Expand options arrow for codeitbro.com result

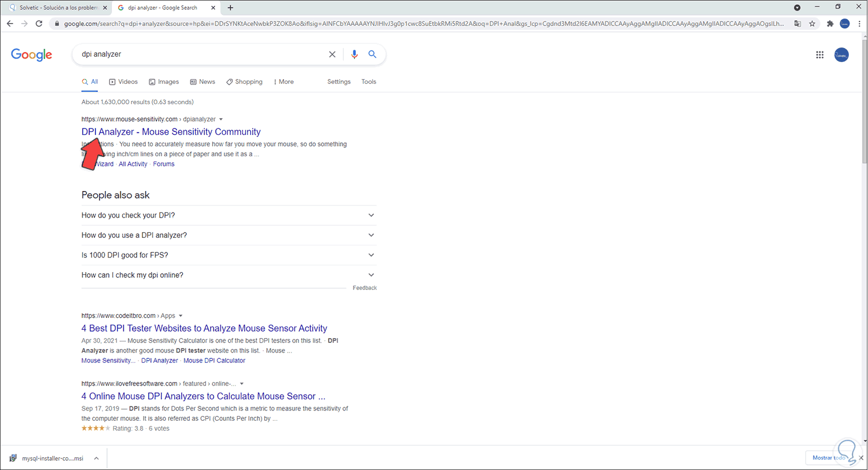coord(181,315)
